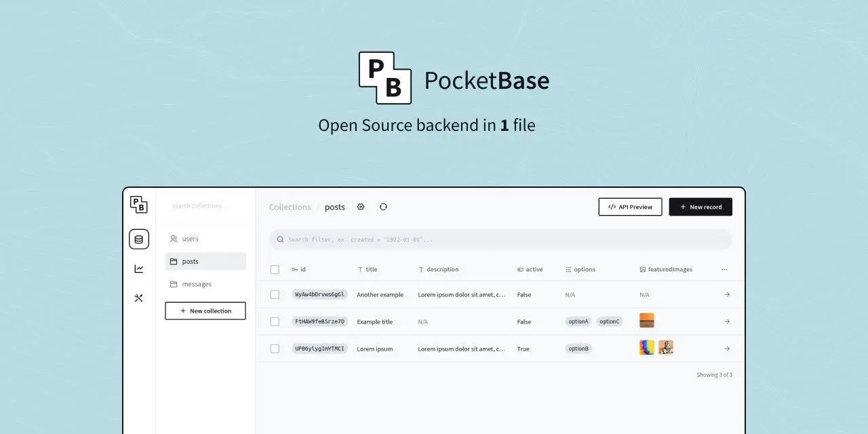The width and height of the screenshot is (868, 434).
Task: Open the Logs analytics icon in sidebar
Action: coord(138,269)
